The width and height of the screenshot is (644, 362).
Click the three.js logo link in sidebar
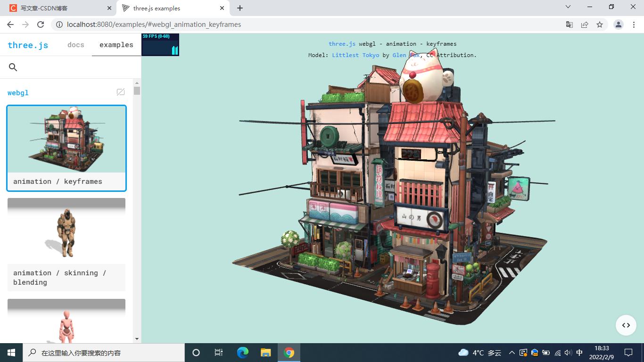[x=28, y=45]
